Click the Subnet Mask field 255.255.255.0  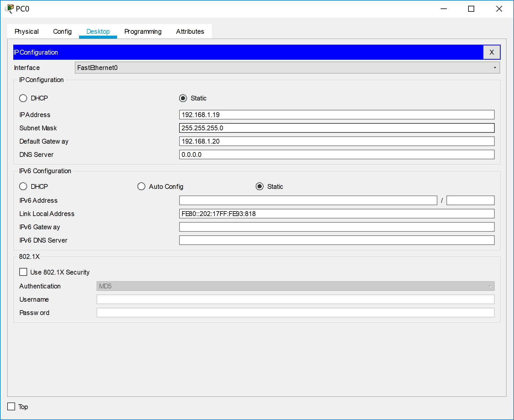pyautogui.click(x=337, y=128)
